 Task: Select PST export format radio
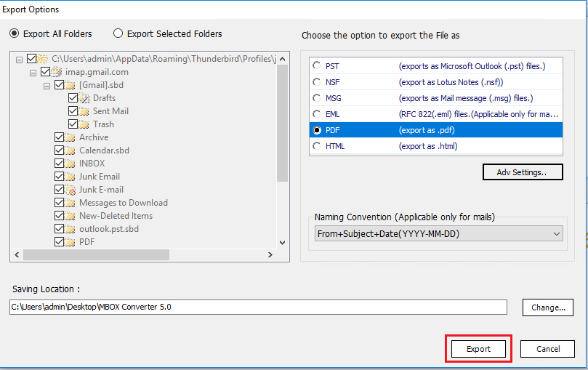click(317, 65)
